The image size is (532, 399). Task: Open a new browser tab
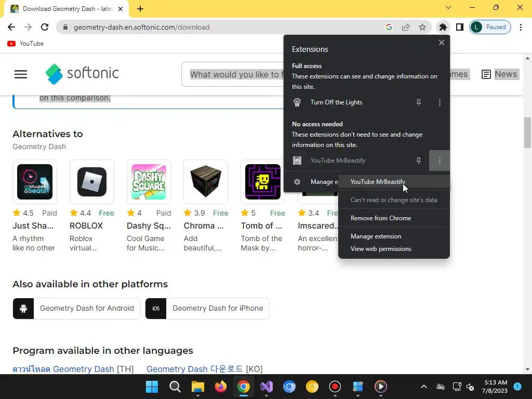tap(140, 9)
